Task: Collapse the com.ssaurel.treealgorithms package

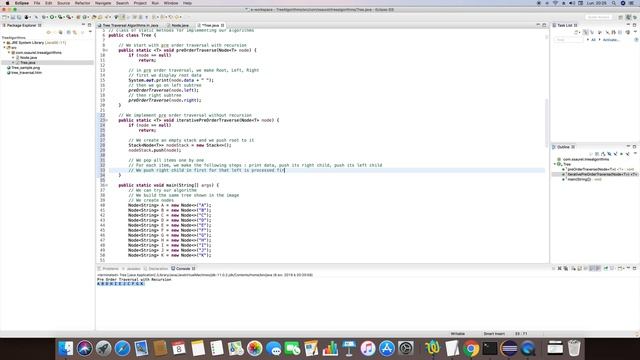Action: (9, 53)
